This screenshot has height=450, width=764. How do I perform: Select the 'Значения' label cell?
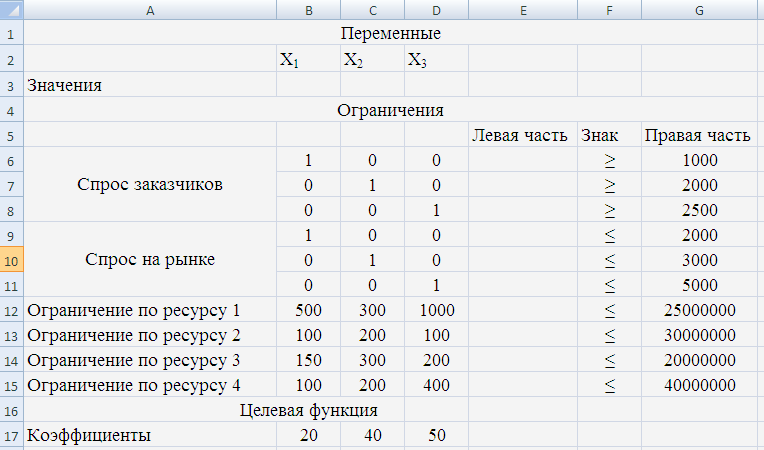coord(150,85)
